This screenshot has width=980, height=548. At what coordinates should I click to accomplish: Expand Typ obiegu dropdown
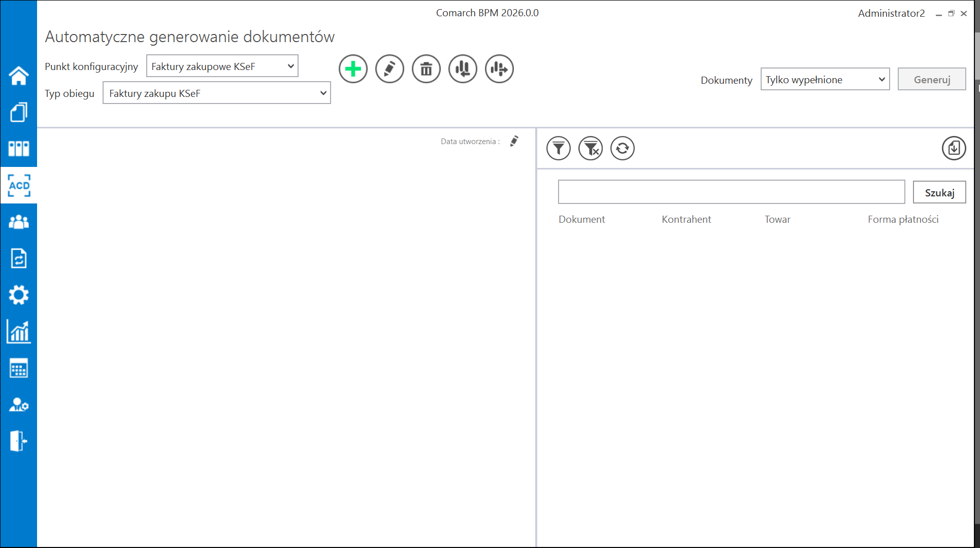tap(216, 93)
